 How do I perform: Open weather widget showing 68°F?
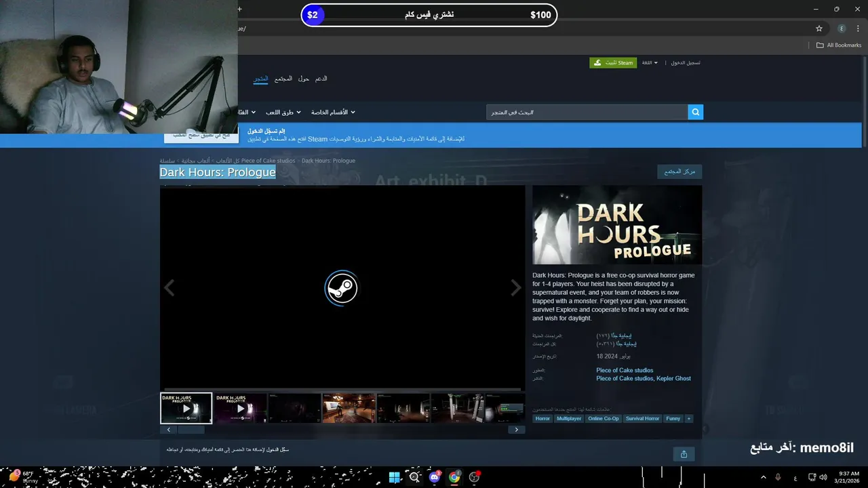tap(22, 477)
